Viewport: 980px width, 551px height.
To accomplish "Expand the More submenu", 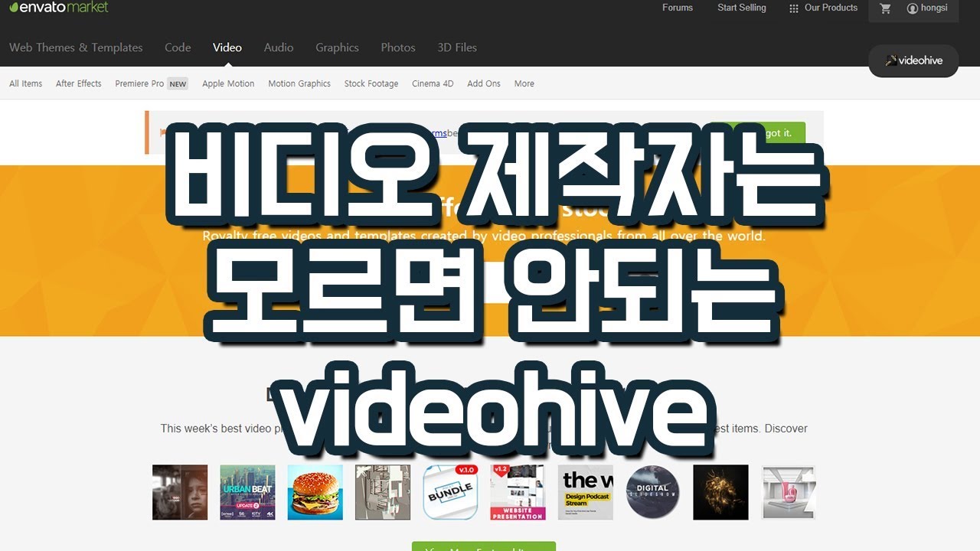I will (524, 83).
